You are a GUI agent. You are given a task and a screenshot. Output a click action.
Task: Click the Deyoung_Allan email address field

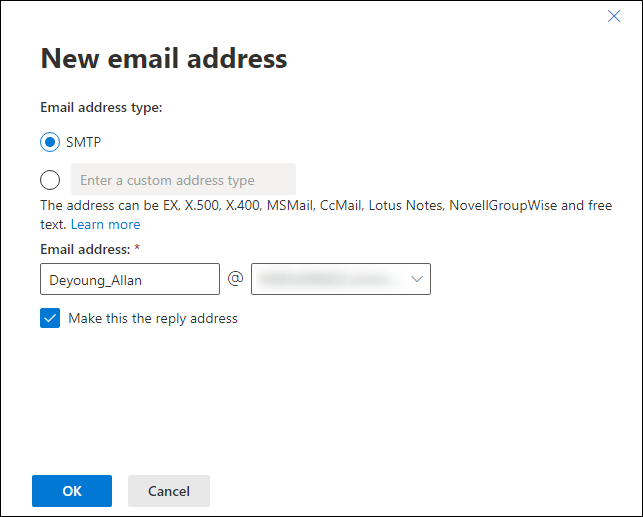[x=130, y=279]
